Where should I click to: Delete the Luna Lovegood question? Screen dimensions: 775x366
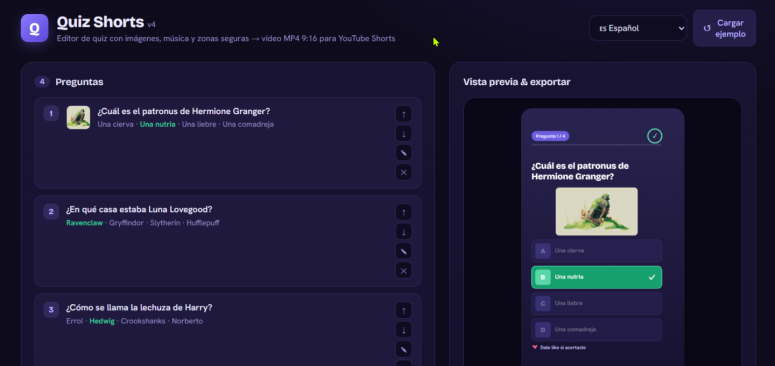click(403, 270)
